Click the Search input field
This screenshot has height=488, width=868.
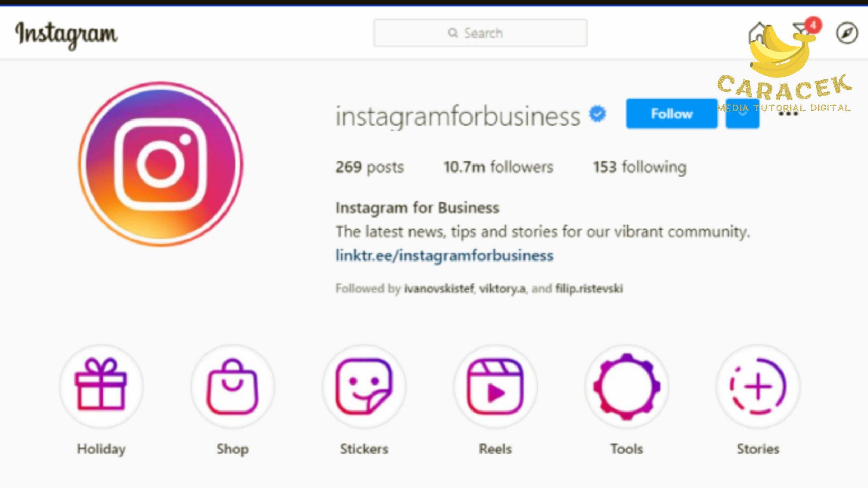480,33
